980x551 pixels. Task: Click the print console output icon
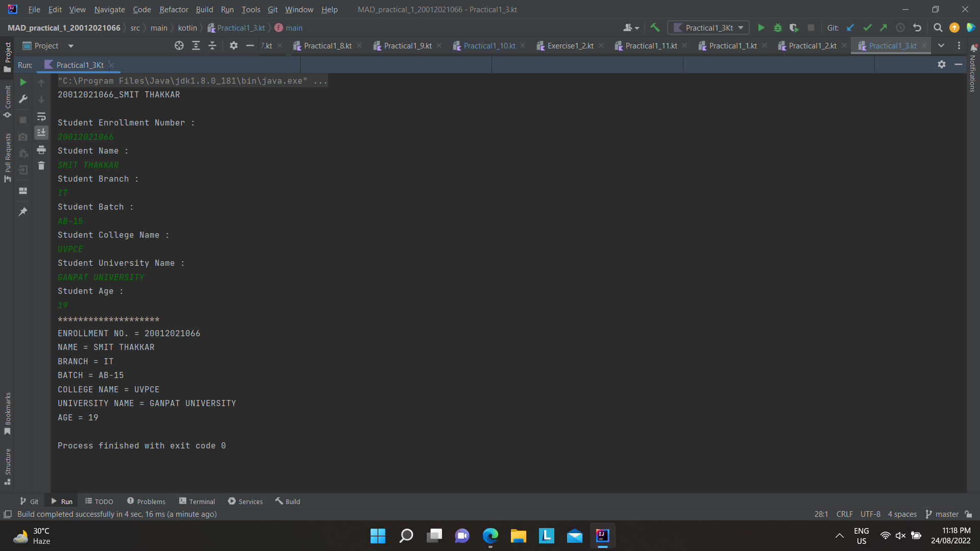coord(41,149)
